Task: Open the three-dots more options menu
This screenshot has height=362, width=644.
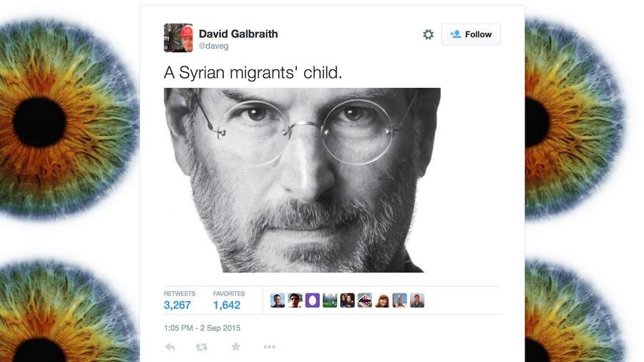Action: coord(270,347)
